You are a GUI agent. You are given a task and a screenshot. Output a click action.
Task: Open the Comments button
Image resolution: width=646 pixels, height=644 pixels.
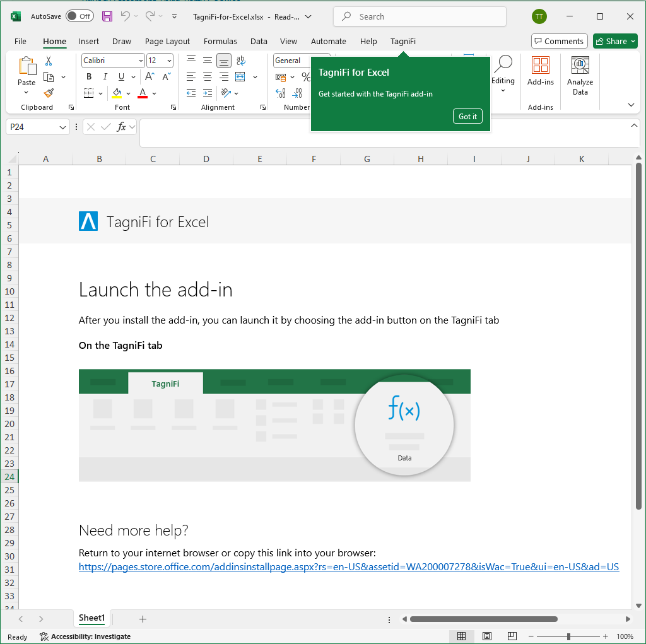pyautogui.click(x=559, y=41)
